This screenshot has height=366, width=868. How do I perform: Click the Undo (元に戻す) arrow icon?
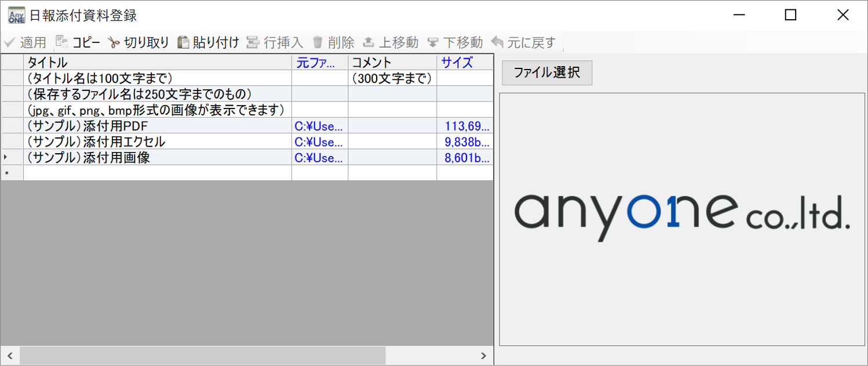point(497,42)
